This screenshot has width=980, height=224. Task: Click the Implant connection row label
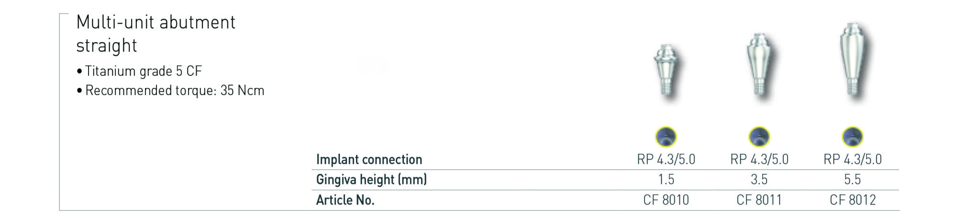pyautogui.click(x=369, y=160)
